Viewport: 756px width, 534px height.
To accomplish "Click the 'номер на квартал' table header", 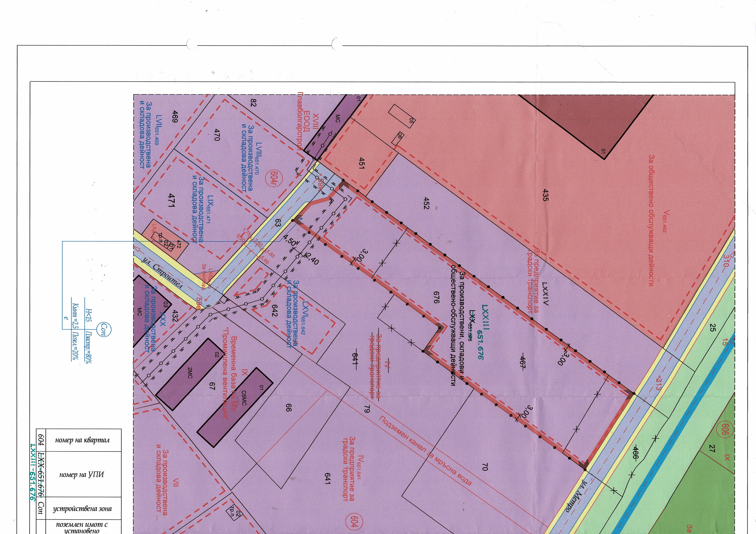I will tap(82, 440).
